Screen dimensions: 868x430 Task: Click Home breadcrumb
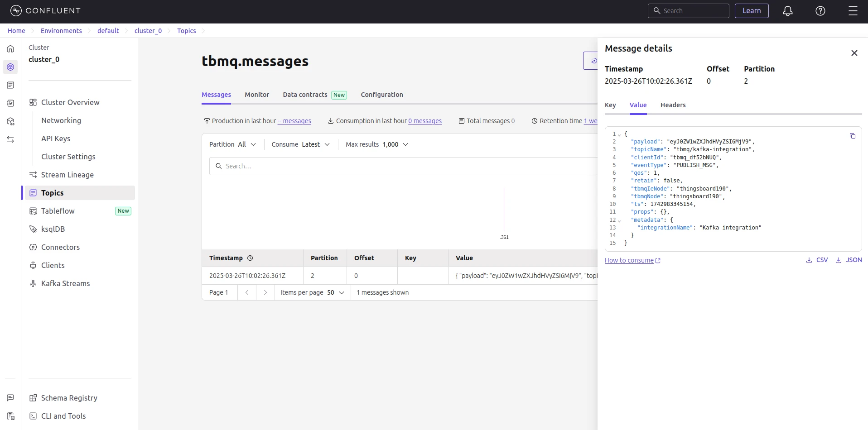(16, 31)
